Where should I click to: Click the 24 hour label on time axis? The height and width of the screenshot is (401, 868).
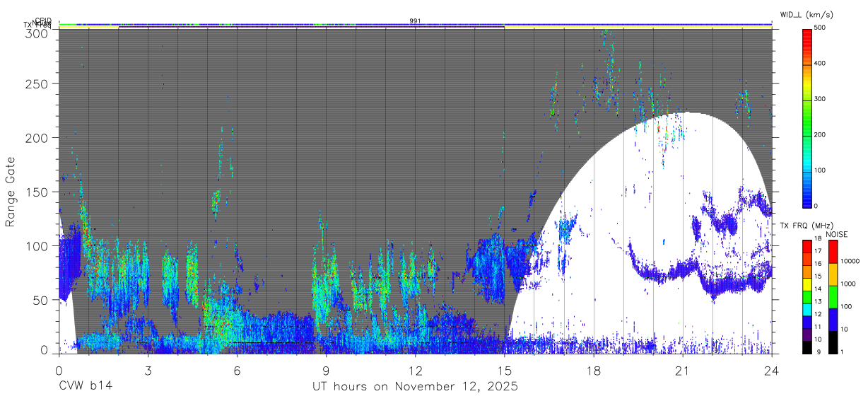[x=772, y=370]
